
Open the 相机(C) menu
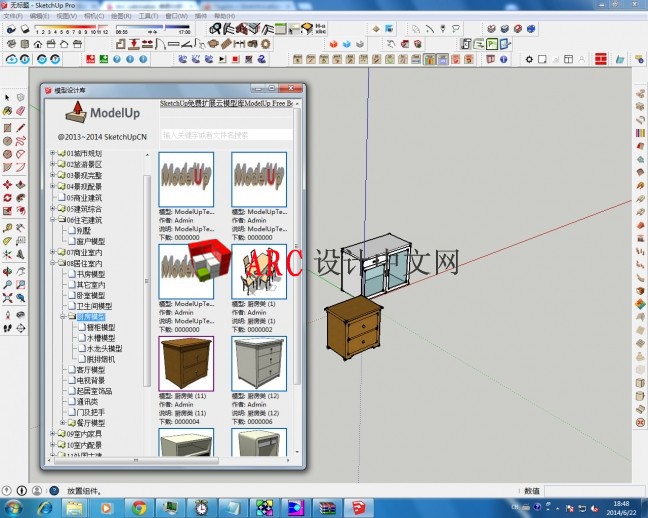pyautogui.click(x=94, y=16)
